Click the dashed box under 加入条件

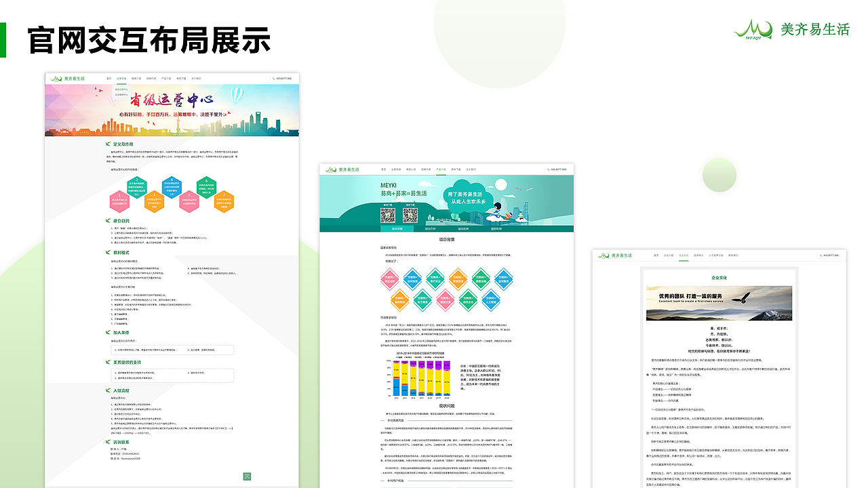pyautogui.click(x=172, y=350)
